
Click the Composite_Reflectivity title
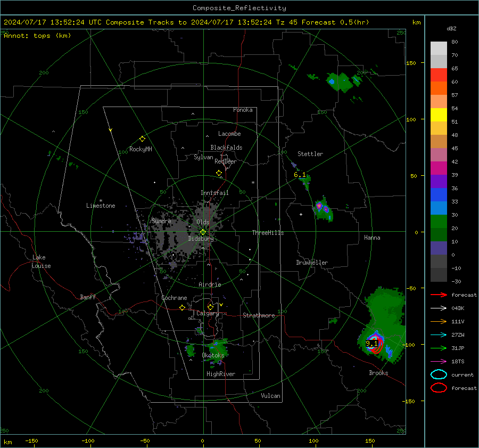[240, 8]
